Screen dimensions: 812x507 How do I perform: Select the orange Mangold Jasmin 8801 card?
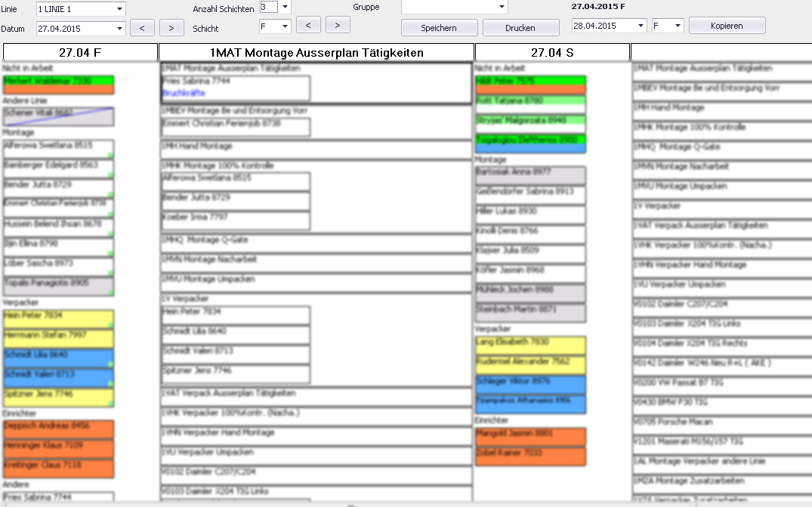(x=531, y=437)
